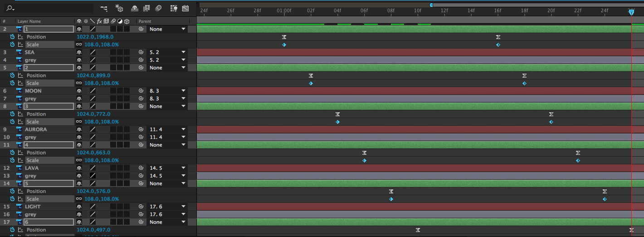Viewport: 644px width, 237px height.
Task: Toggle stopwatch for layer 3 Scale
Action: [12, 122]
